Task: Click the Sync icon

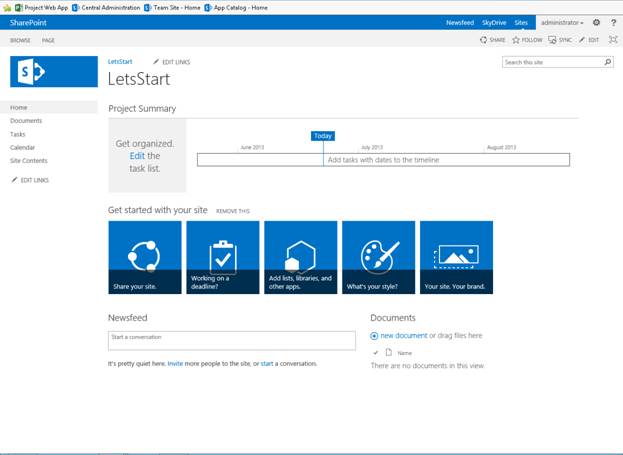Action: [552, 40]
